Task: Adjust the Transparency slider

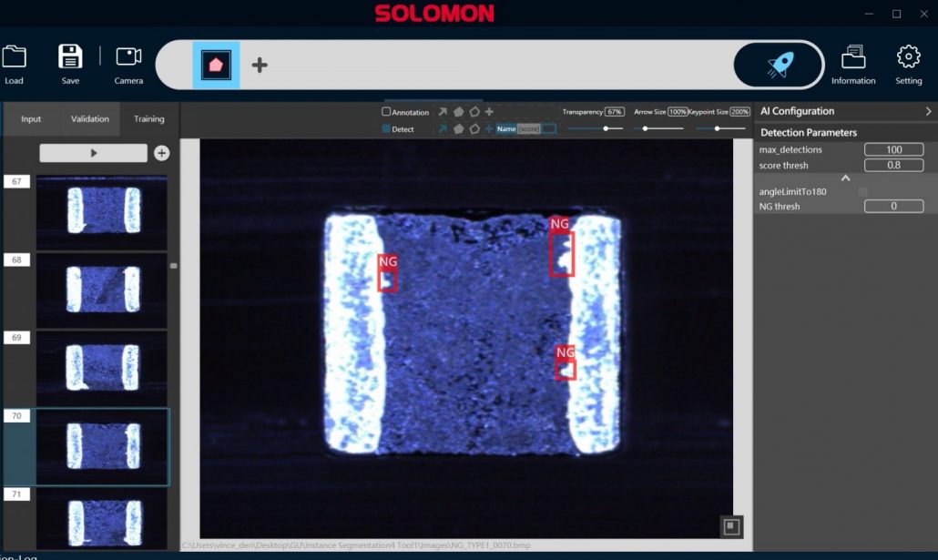Action: click(605, 128)
